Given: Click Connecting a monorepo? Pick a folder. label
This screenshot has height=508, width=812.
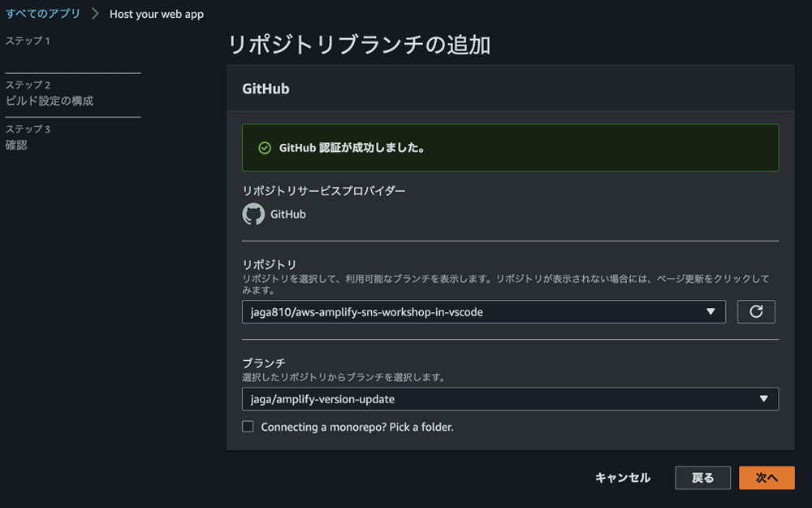Looking at the screenshot, I should point(357,428).
